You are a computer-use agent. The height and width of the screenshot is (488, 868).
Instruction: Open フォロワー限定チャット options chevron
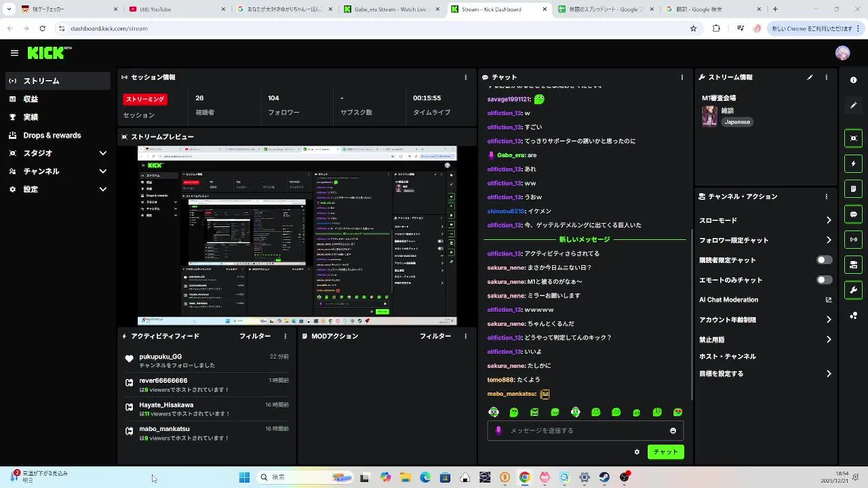[x=829, y=240]
